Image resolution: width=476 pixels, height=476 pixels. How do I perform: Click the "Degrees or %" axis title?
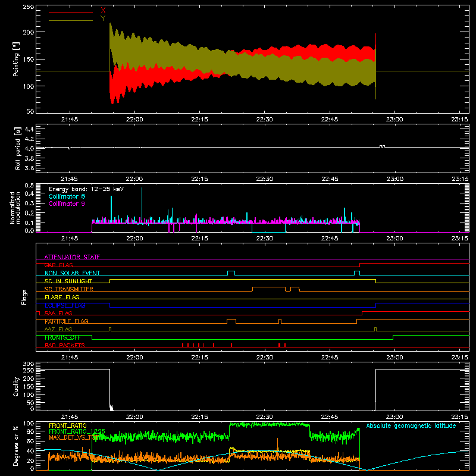click(16, 446)
